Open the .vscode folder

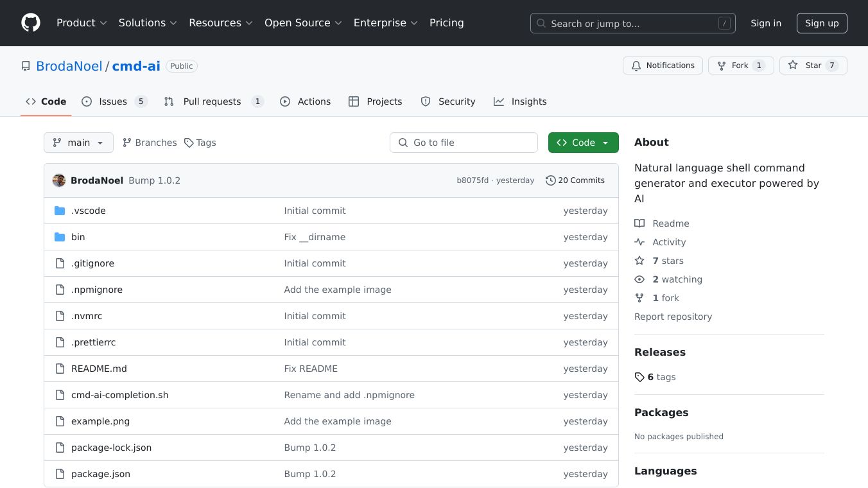pyautogui.click(x=89, y=211)
